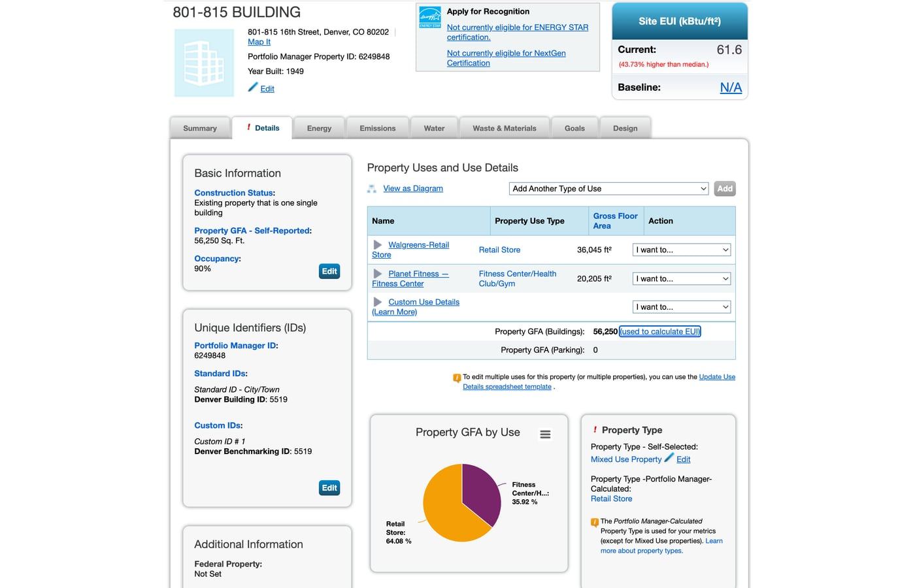The width and height of the screenshot is (915, 588).
Task: Expand the Custom Use Details triangle
Action: pyautogui.click(x=378, y=302)
